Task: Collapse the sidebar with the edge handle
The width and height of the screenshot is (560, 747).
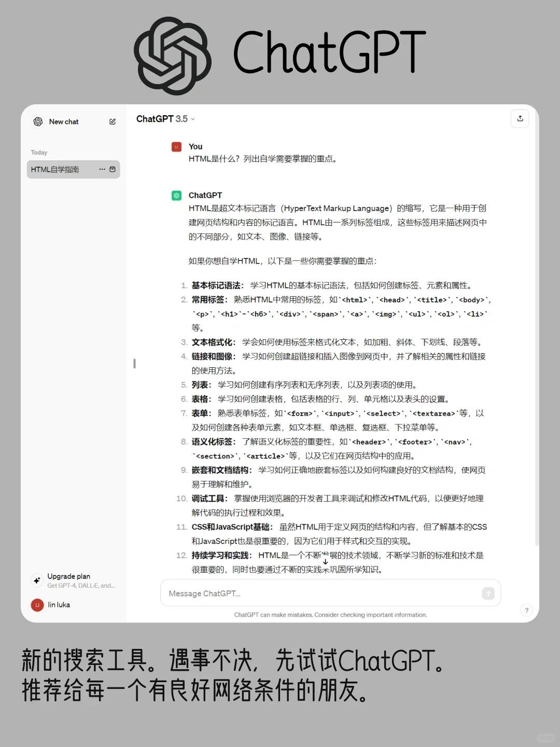Action: (134, 364)
